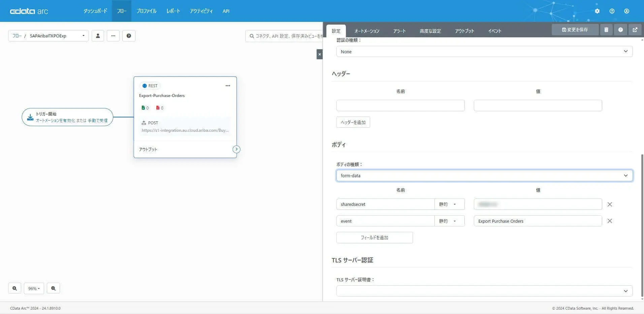Remove the event body field
The width and height of the screenshot is (644, 314).
[610, 221]
